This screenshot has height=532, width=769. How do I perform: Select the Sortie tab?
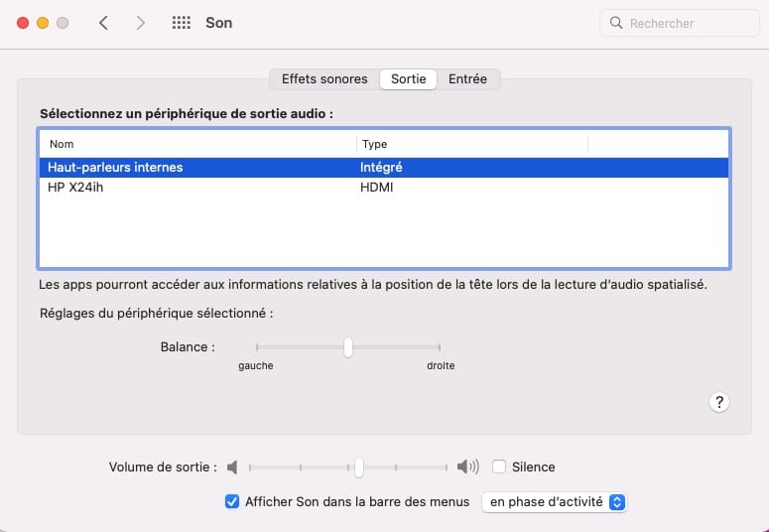tap(408, 79)
